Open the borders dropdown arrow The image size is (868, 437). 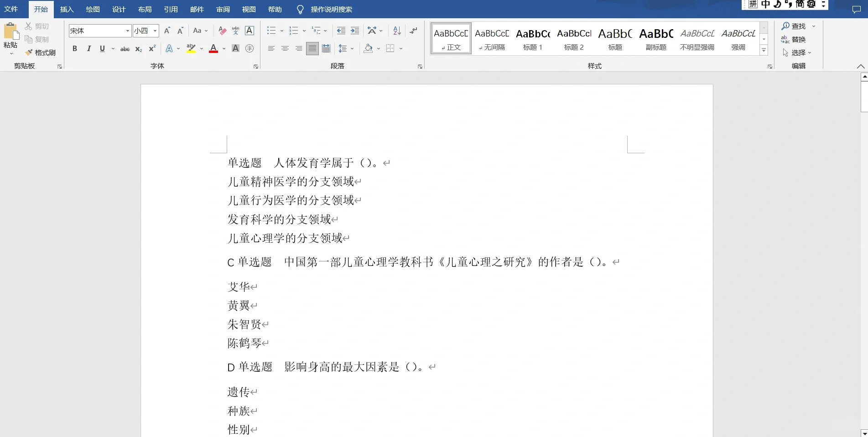tap(401, 48)
